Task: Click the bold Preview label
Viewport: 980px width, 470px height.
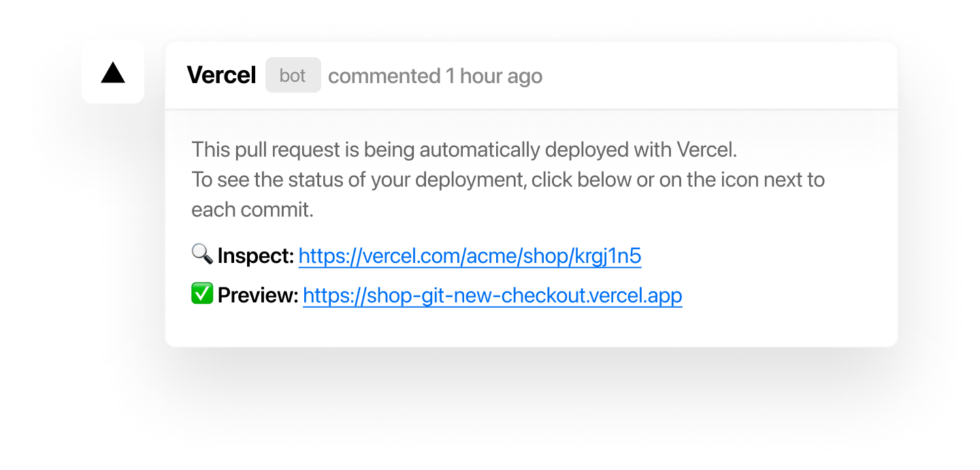Action: click(258, 296)
